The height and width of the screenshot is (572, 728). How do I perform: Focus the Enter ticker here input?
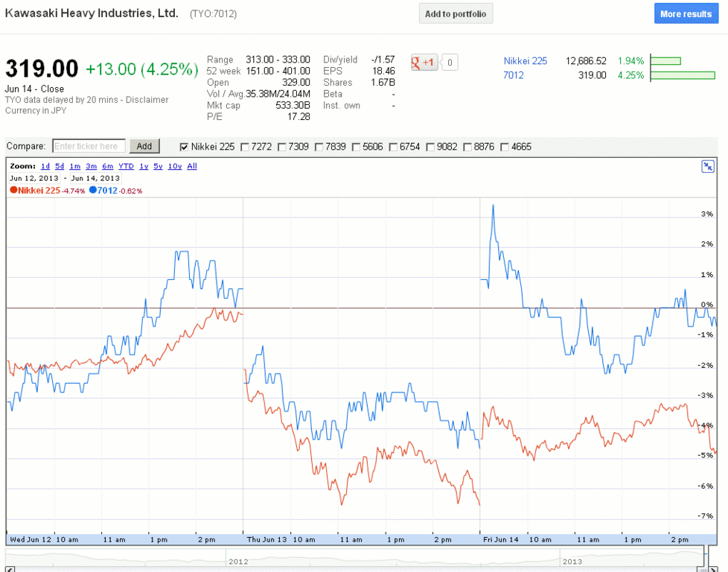click(89, 147)
